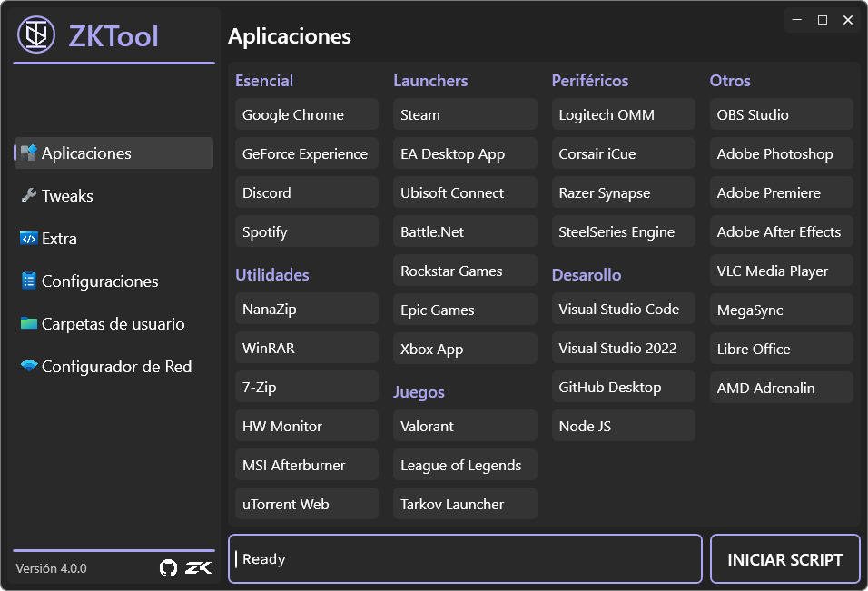Toggle GeForce Experience selection
This screenshot has width=868, height=591.
point(307,153)
